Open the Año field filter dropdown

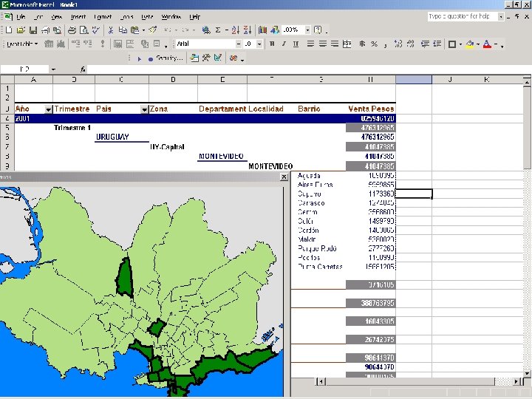49,109
